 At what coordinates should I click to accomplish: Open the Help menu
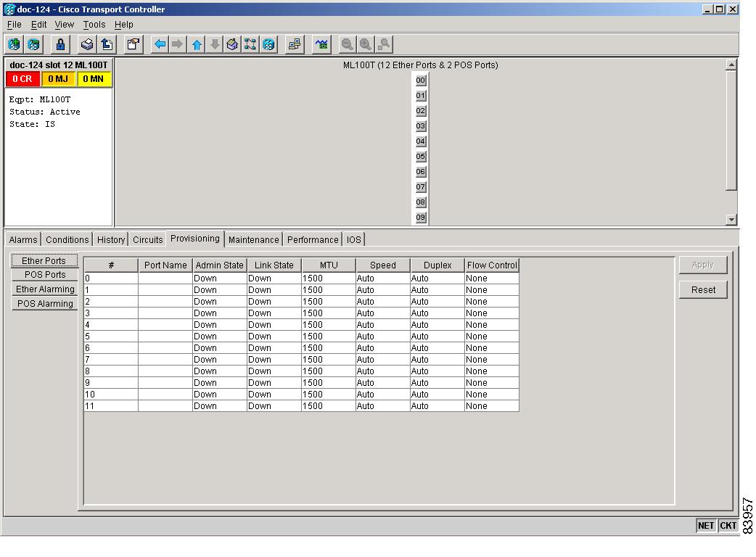124,25
